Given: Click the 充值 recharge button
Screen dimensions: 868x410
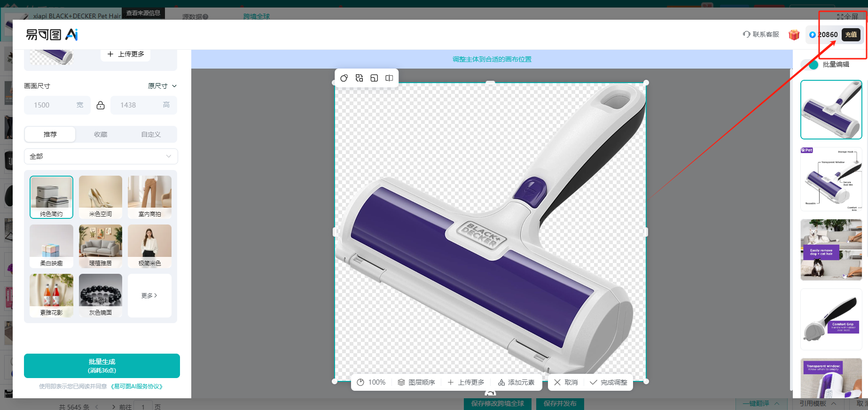Looking at the screenshot, I should coord(851,35).
